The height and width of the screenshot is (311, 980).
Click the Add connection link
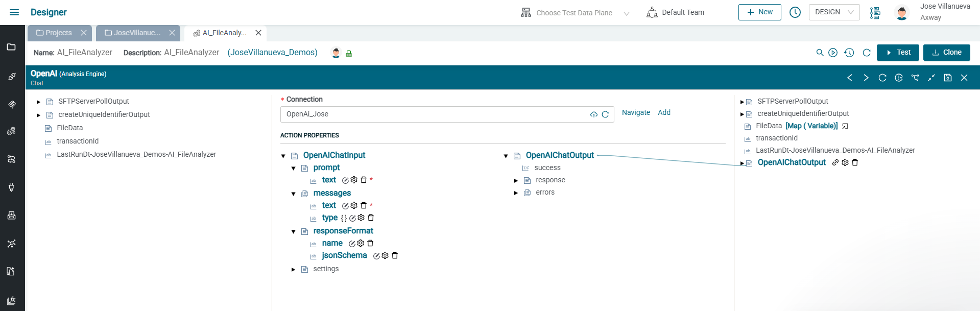664,112
